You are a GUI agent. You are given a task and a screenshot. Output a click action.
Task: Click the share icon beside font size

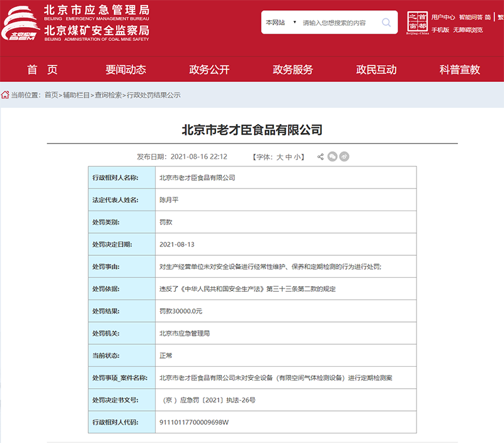(320, 157)
